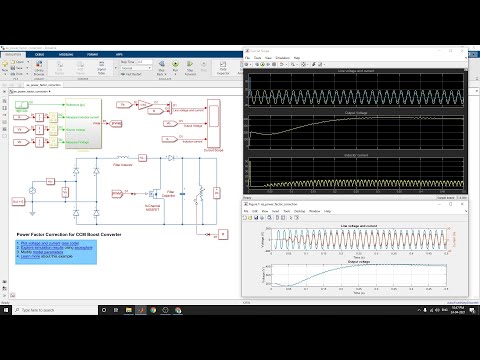This screenshot has width=480, height=360.
Task: Switch to the DEBUG ribbon tab
Action: coord(40,54)
